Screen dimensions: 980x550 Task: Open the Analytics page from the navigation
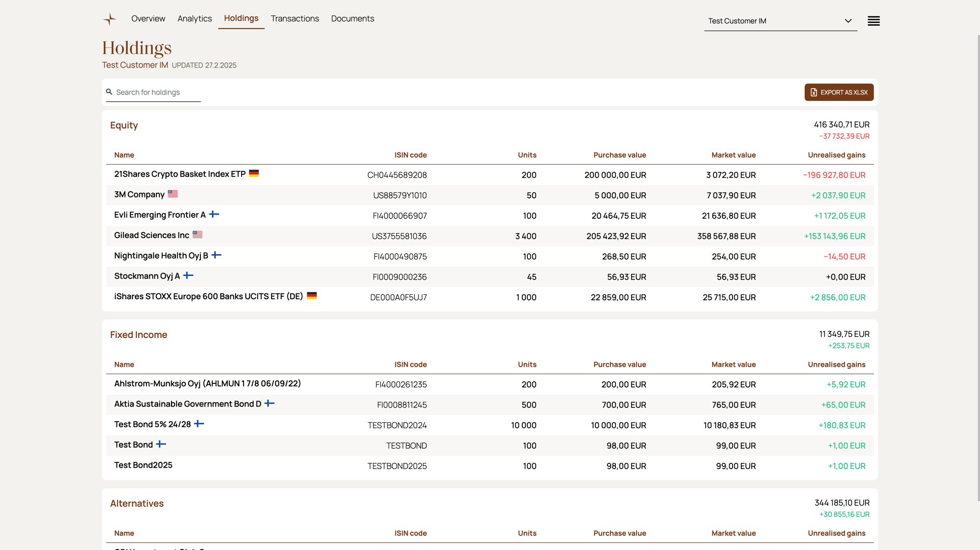pos(195,18)
